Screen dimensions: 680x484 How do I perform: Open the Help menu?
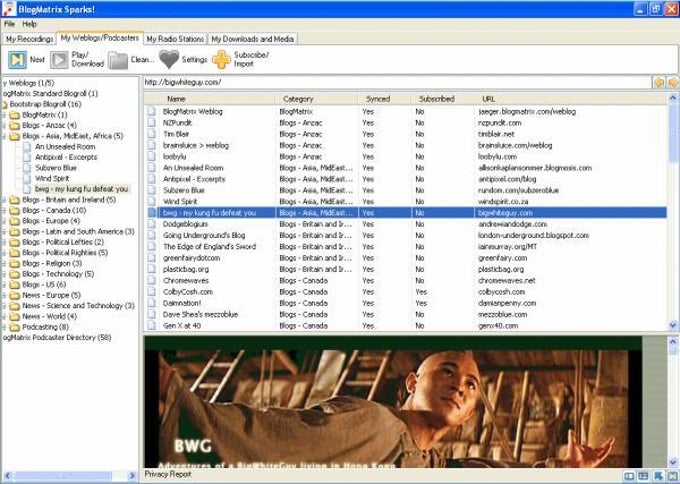tap(29, 24)
